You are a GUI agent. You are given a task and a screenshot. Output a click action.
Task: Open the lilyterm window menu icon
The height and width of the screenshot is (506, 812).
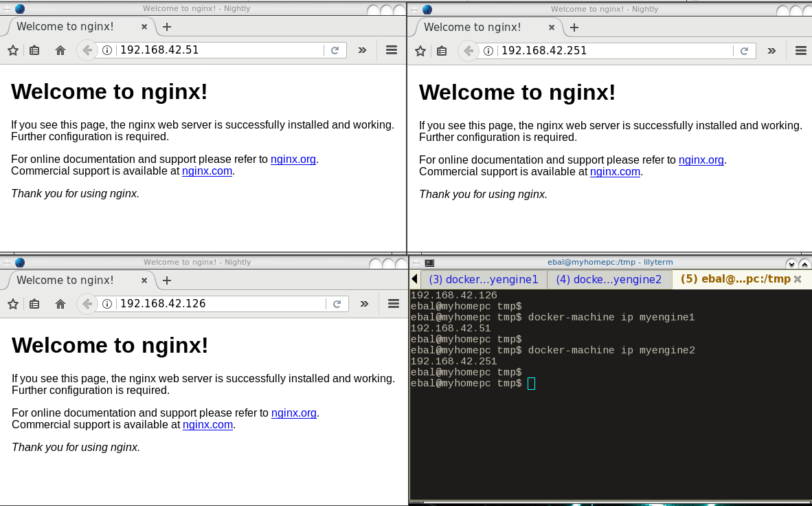[429, 262]
